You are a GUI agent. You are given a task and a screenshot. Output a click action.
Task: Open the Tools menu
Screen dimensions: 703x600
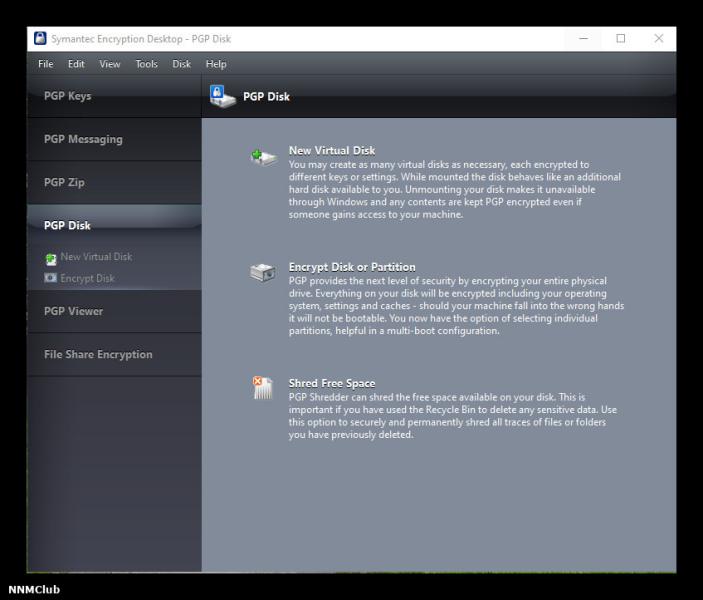pyautogui.click(x=147, y=64)
